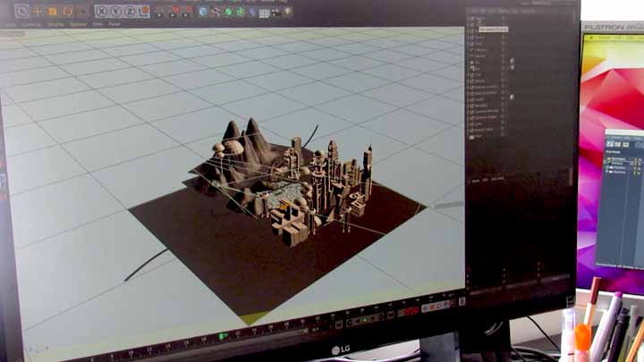Toggle the Y axis lock

tap(116, 12)
